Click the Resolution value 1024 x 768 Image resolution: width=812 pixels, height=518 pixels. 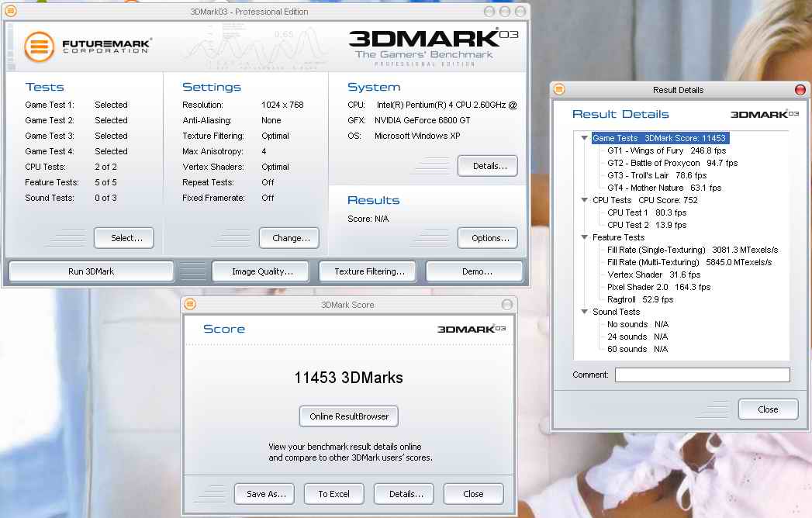[x=282, y=105]
